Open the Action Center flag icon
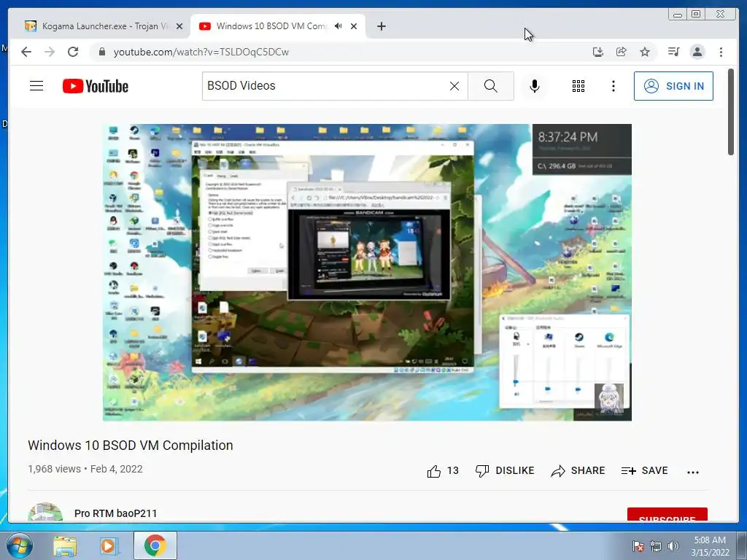This screenshot has height=560, width=747. pos(638,546)
